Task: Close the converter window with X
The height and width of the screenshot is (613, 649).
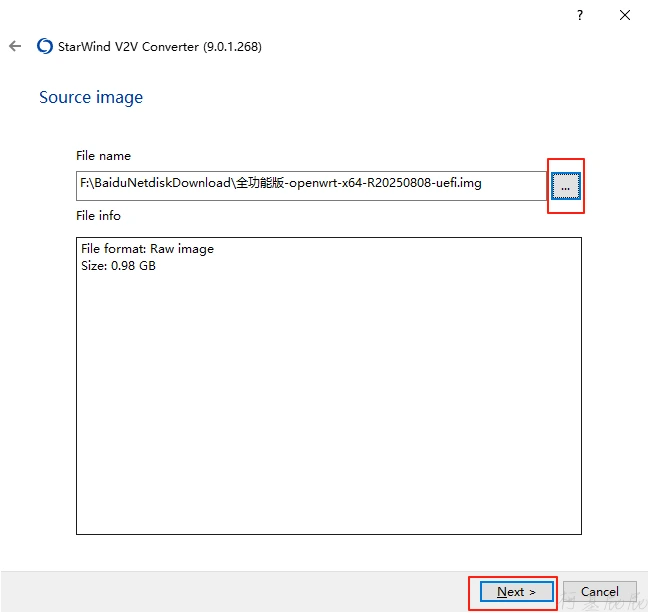Action: [x=625, y=15]
